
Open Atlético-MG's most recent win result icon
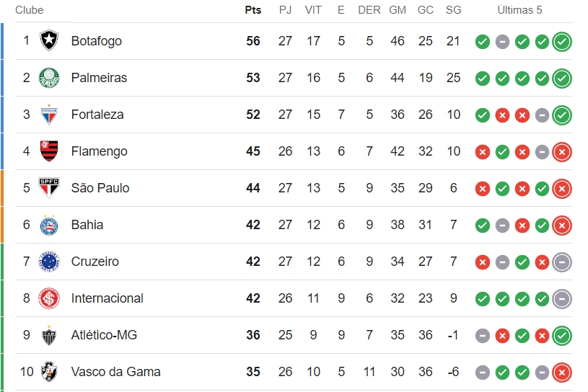tap(562, 336)
